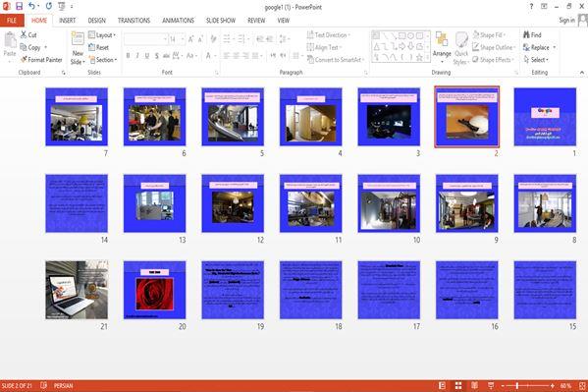Toggle Bold formatting

(x=128, y=56)
